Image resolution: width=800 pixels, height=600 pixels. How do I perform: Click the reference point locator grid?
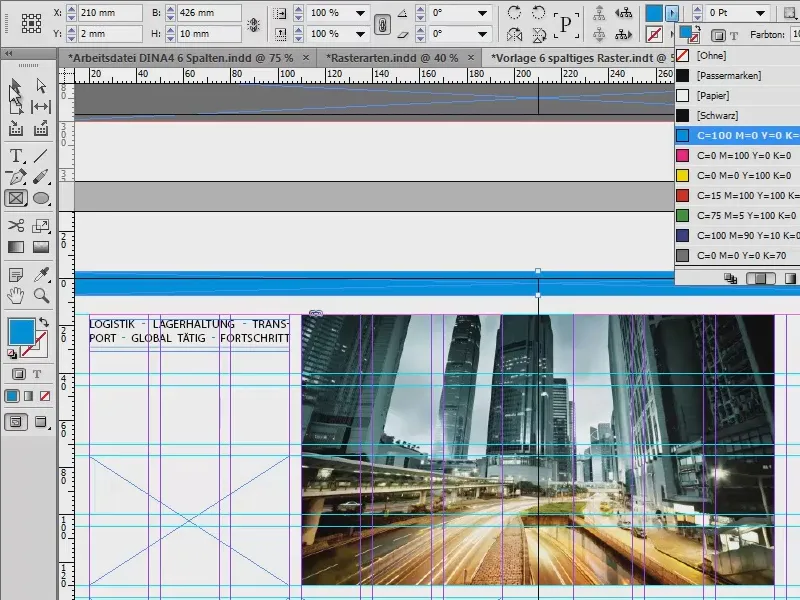point(31,23)
